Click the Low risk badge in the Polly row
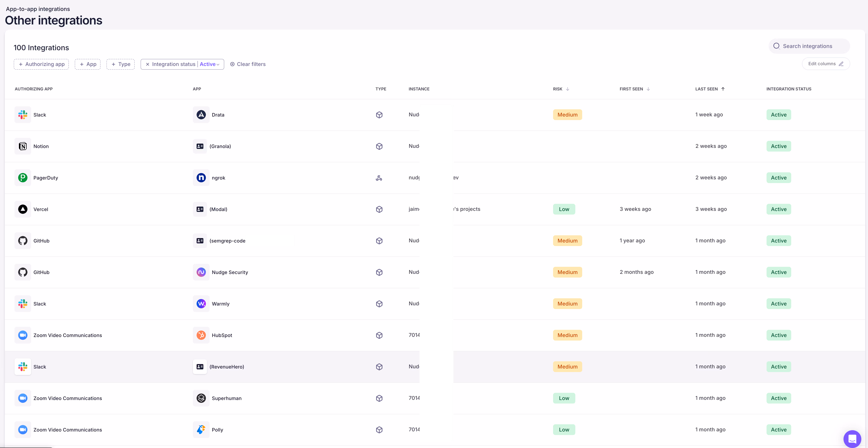This screenshot has height=448, width=868. (x=564, y=430)
